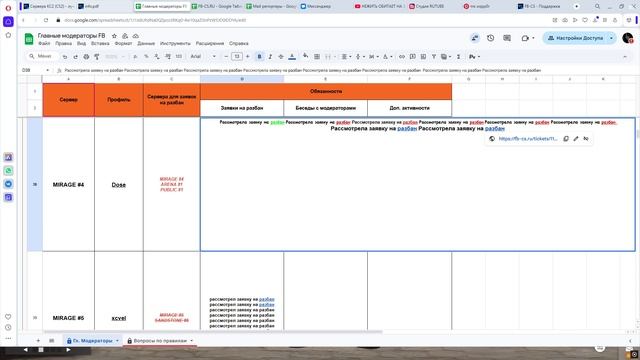Switch to the Вопросы по правилам sheet tab
The width and height of the screenshot is (640, 360).
coord(160,340)
